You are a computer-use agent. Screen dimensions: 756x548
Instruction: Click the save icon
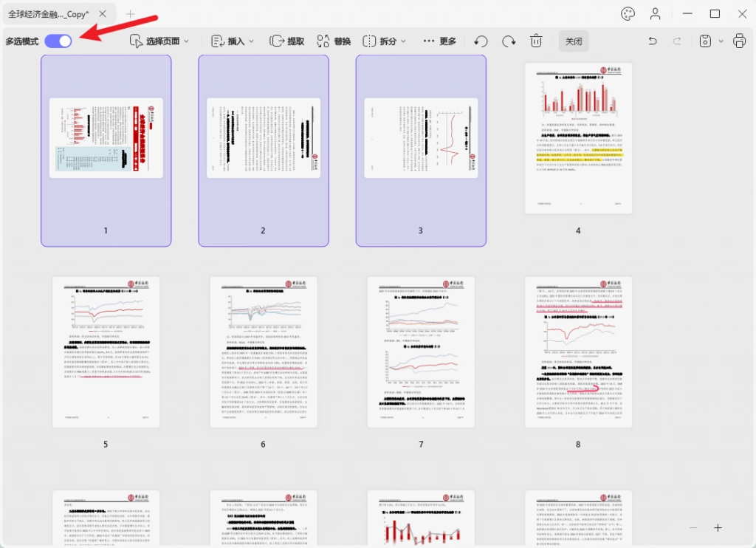[x=705, y=41]
